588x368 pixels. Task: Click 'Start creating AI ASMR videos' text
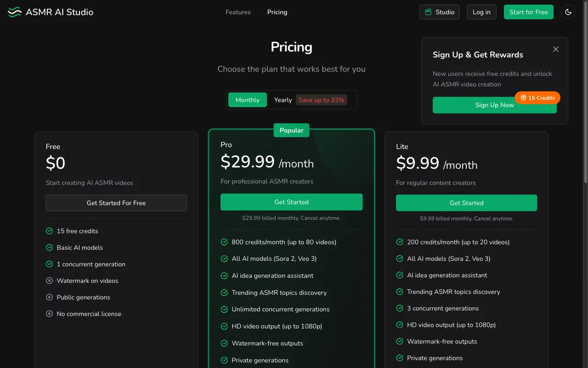click(90, 183)
